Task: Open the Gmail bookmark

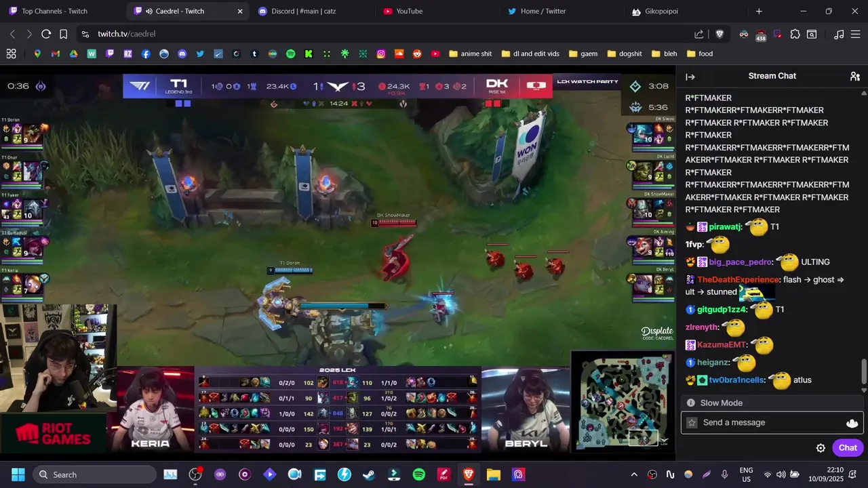Action: (x=56, y=54)
